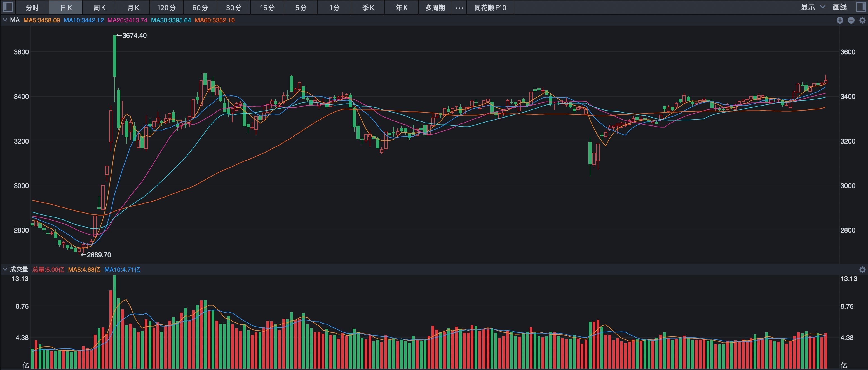The width and height of the screenshot is (868, 370).
Task: Zoom out chart with minus icon
Action: tap(851, 20)
